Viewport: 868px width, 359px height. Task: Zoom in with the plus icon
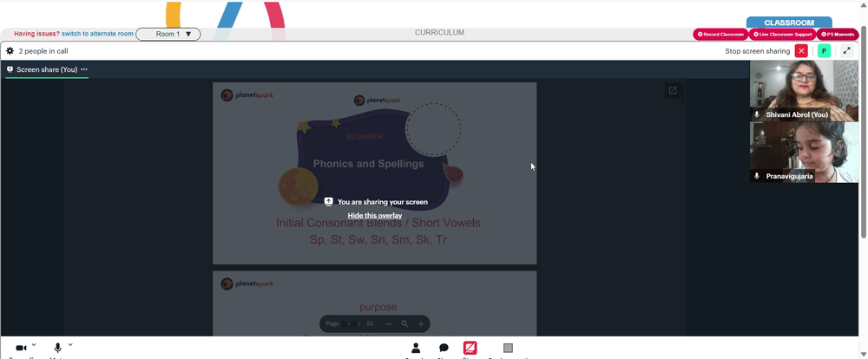coord(421,323)
